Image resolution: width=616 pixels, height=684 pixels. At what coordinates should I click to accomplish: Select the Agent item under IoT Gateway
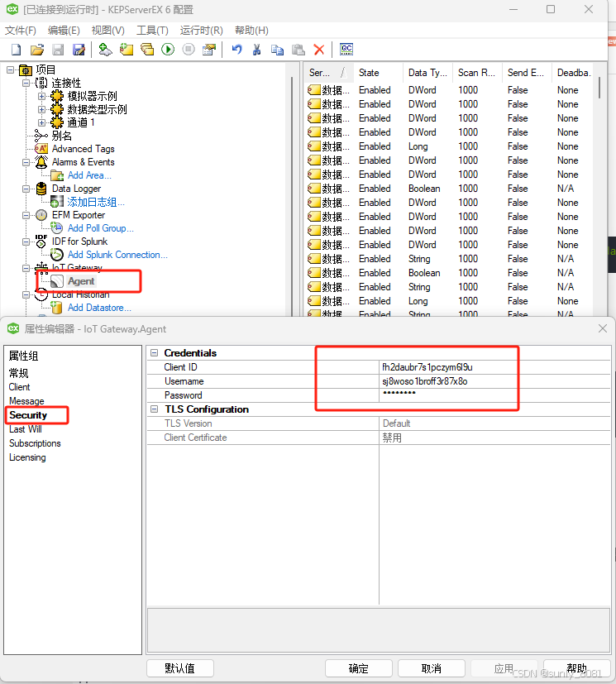81,281
